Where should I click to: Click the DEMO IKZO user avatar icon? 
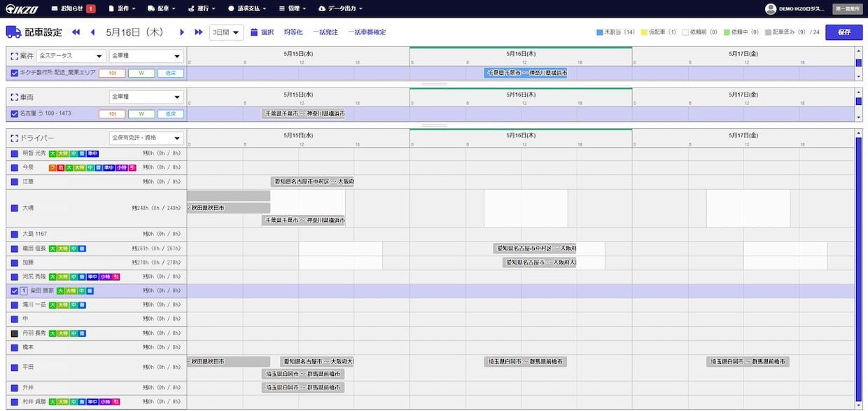(x=771, y=8)
